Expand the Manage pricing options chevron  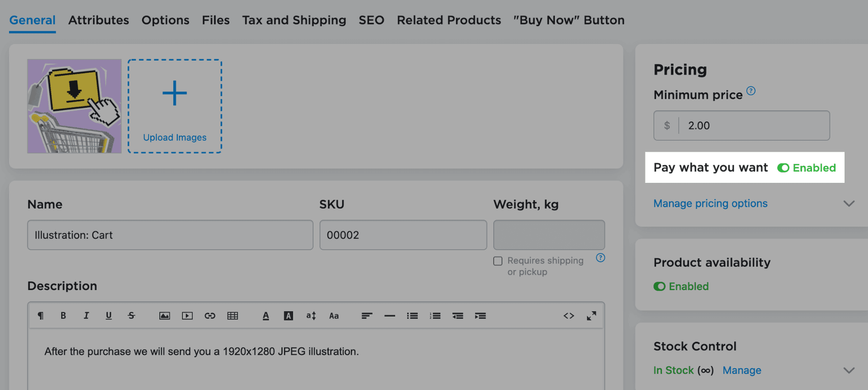pyautogui.click(x=849, y=204)
